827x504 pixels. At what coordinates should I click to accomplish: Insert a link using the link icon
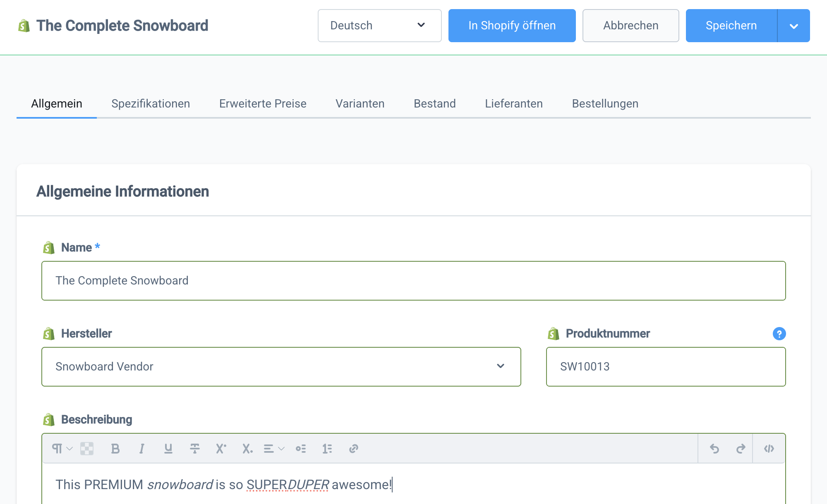point(353,449)
